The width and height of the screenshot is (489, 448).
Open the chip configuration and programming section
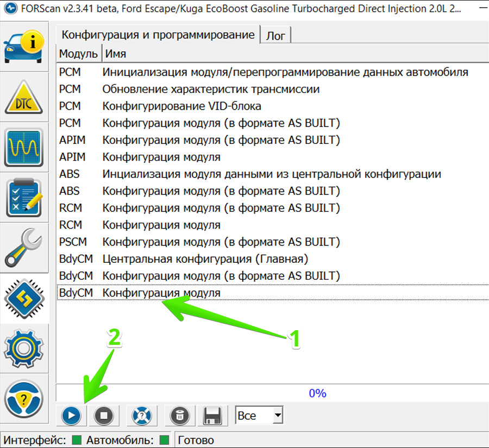click(x=24, y=298)
